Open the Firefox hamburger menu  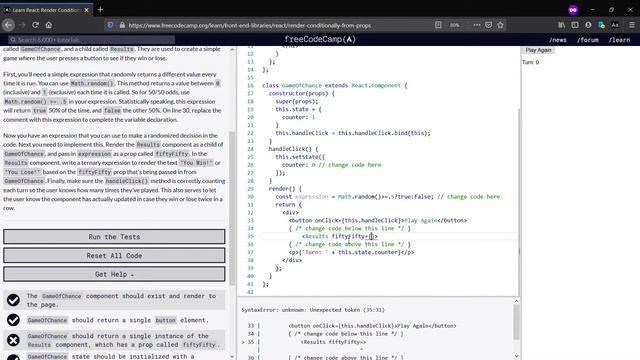(x=631, y=25)
